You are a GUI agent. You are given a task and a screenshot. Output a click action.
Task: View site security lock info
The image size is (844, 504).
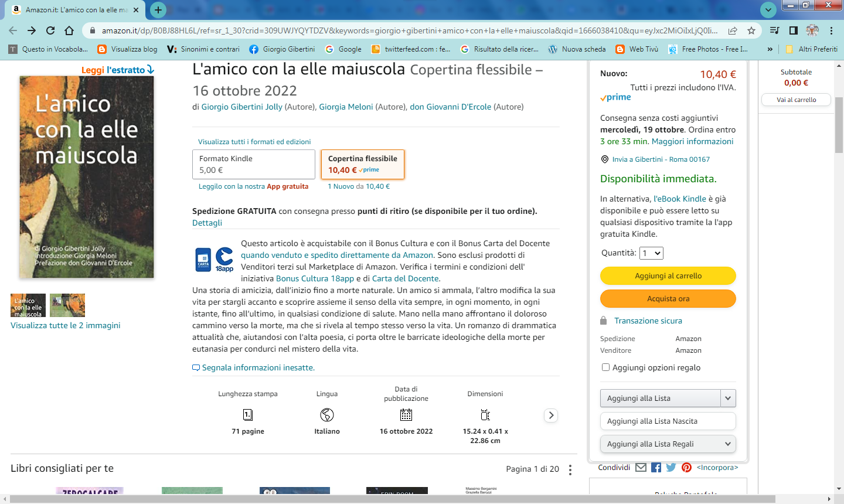pyautogui.click(x=92, y=30)
